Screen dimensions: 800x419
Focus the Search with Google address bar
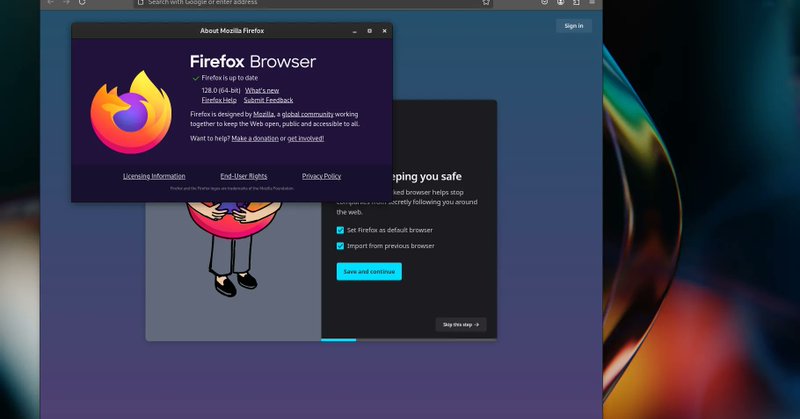point(313,3)
